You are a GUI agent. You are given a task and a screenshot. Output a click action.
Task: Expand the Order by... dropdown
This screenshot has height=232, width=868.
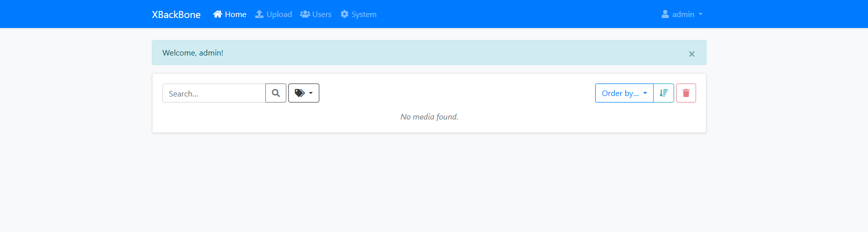tap(624, 93)
